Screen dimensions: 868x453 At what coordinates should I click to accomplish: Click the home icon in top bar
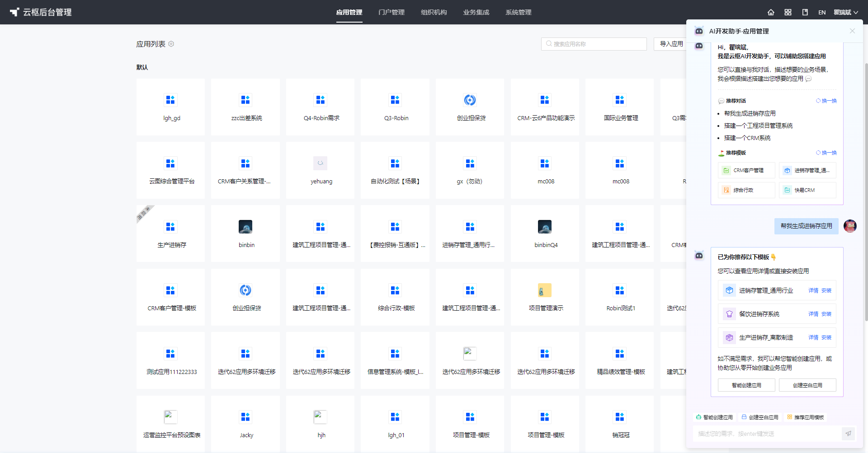coord(771,12)
